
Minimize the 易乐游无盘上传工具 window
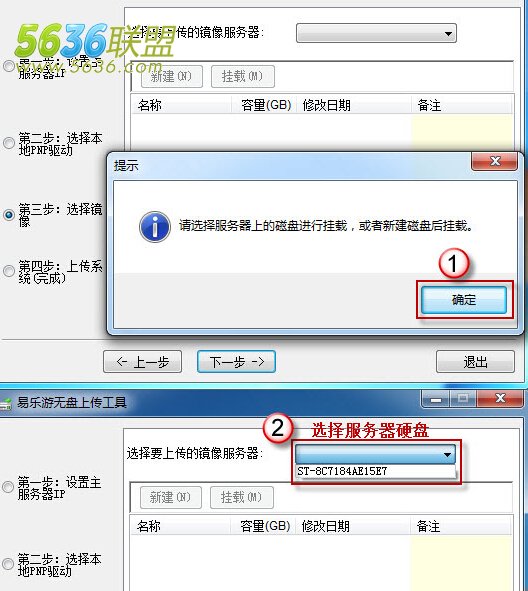coord(436,400)
